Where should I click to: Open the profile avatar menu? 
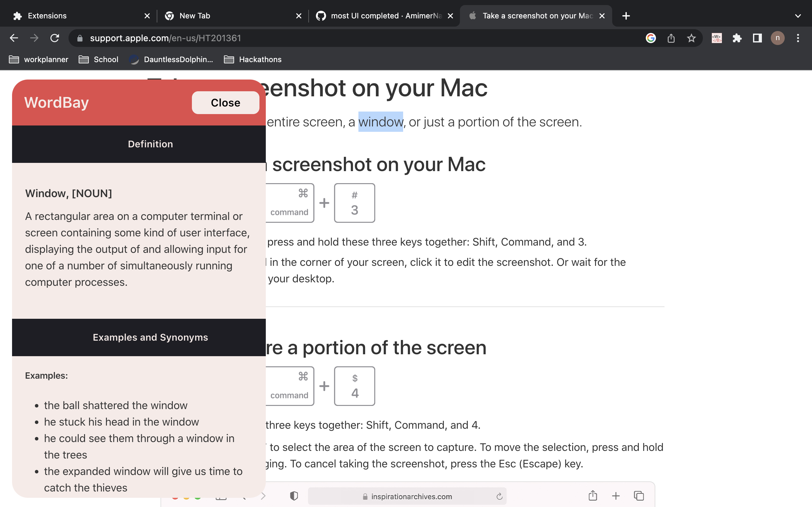[777, 38]
